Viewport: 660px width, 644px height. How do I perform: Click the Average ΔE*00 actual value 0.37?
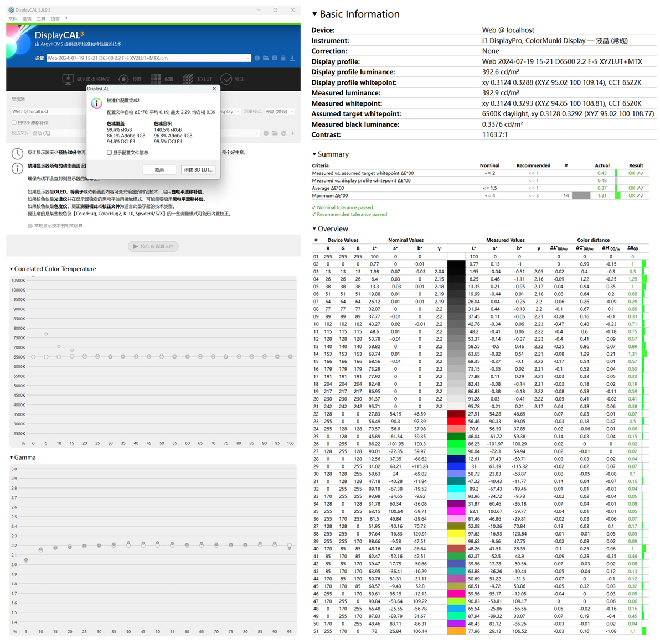tap(602, 189)
